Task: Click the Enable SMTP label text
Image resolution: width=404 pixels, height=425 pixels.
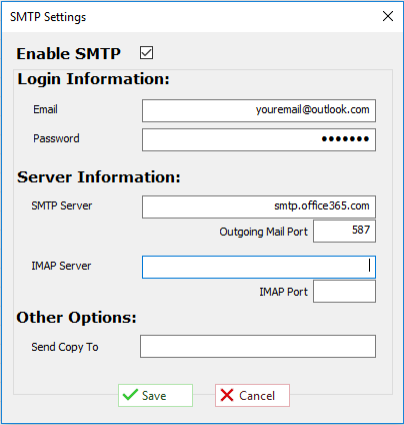Action: (68, 53)
